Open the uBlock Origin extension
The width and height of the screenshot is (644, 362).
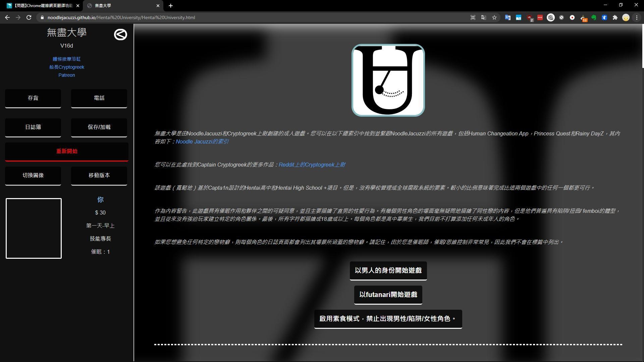(x=530, y=18)
